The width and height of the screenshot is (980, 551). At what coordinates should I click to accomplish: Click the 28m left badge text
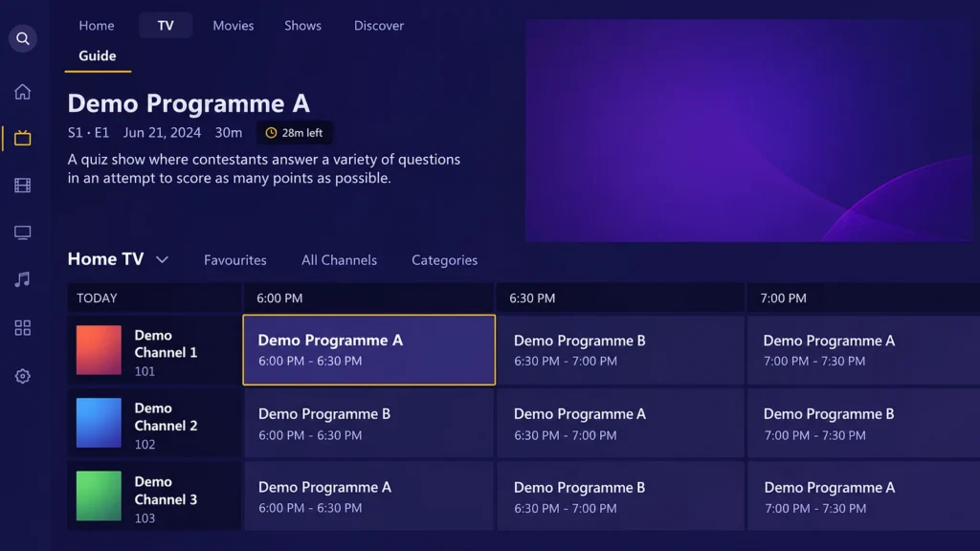(x=301, y=133)
